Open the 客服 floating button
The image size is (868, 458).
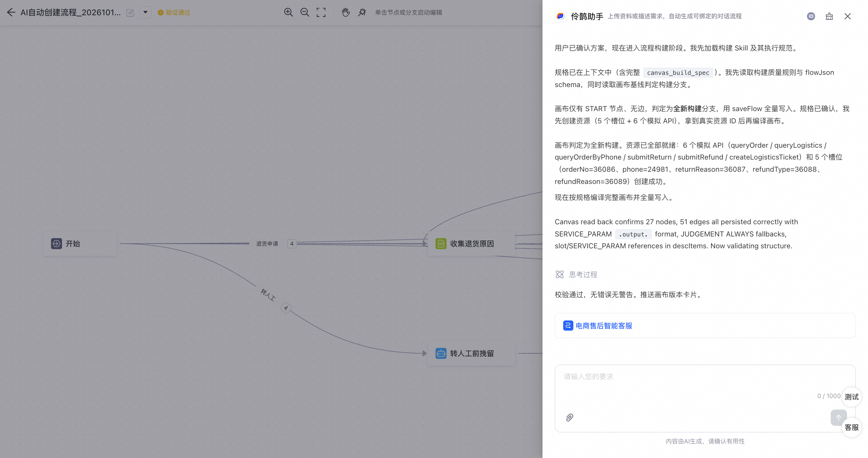pyautogui.click(x=851, y=428)
